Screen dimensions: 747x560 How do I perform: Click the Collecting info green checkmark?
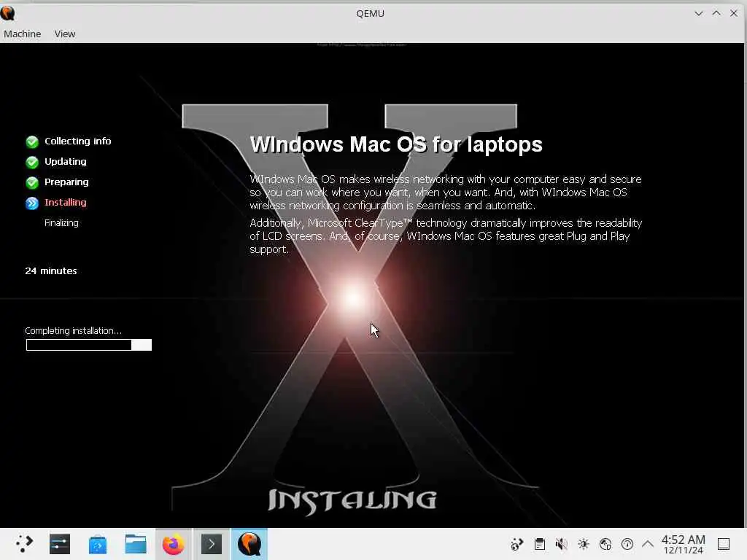(x=32, y=141)
